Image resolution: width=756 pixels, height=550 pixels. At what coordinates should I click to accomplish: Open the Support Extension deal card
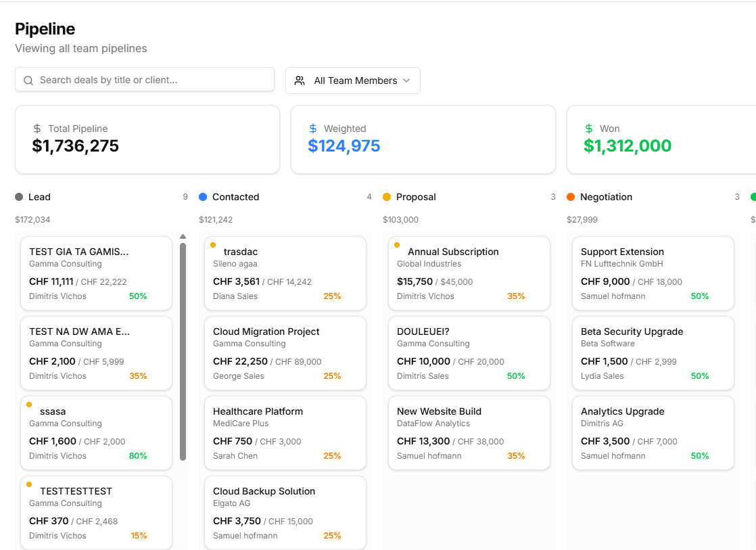653,273
